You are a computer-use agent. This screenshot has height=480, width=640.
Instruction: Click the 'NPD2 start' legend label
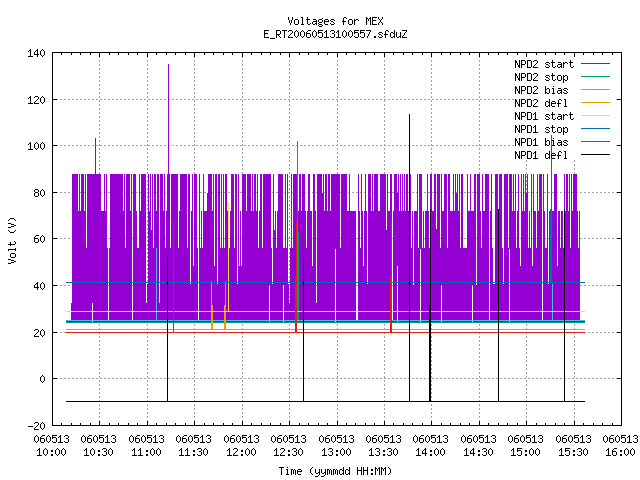pyautogui.click(x=544, y=64)
